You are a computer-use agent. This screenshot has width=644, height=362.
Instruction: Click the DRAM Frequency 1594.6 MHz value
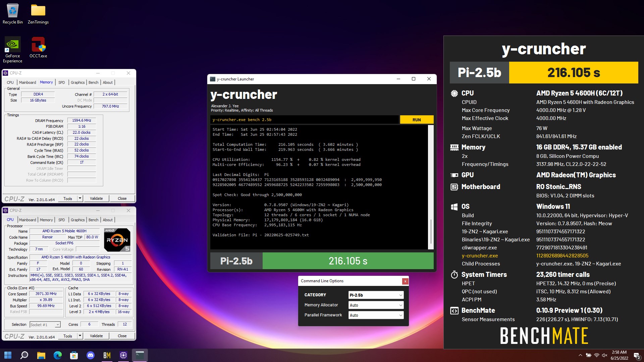(x=82, y=120)
